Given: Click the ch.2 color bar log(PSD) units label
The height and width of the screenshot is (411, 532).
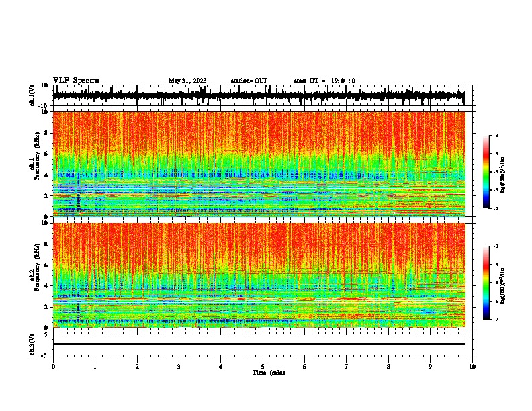Looking at the screenshot, I should [503, 285].
